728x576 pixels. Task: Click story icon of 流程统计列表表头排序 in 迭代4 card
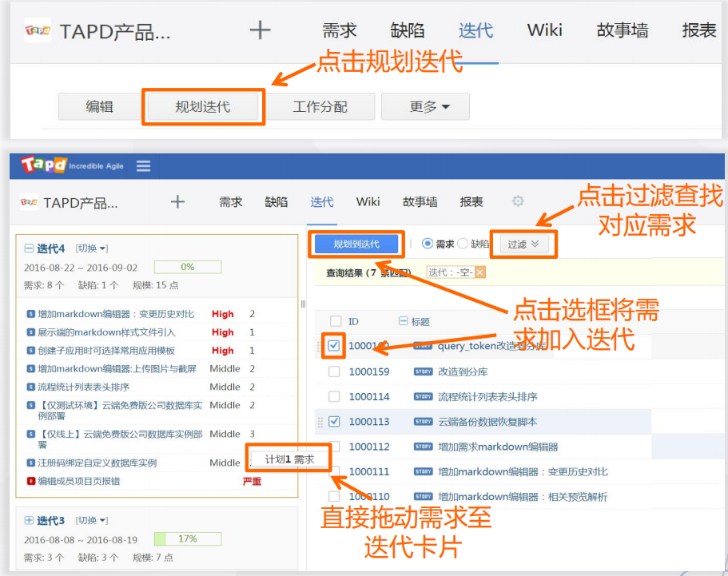point(30,387)
